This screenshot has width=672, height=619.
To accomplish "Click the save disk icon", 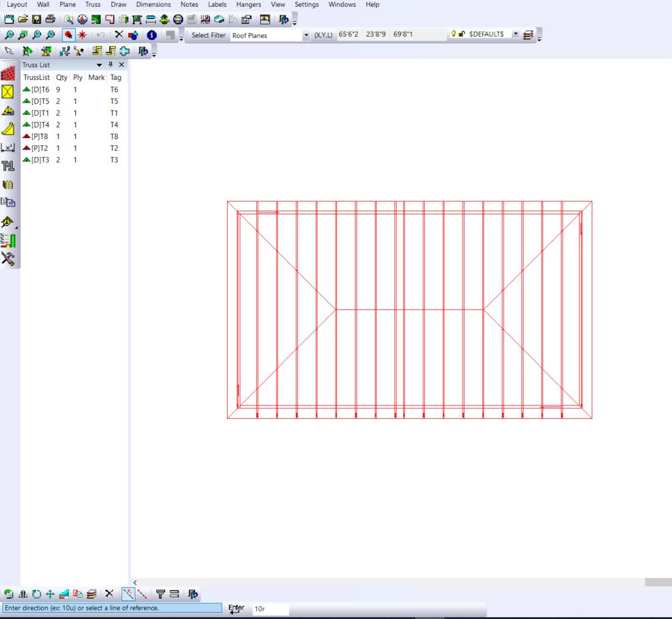I will (x=37, y=20).
